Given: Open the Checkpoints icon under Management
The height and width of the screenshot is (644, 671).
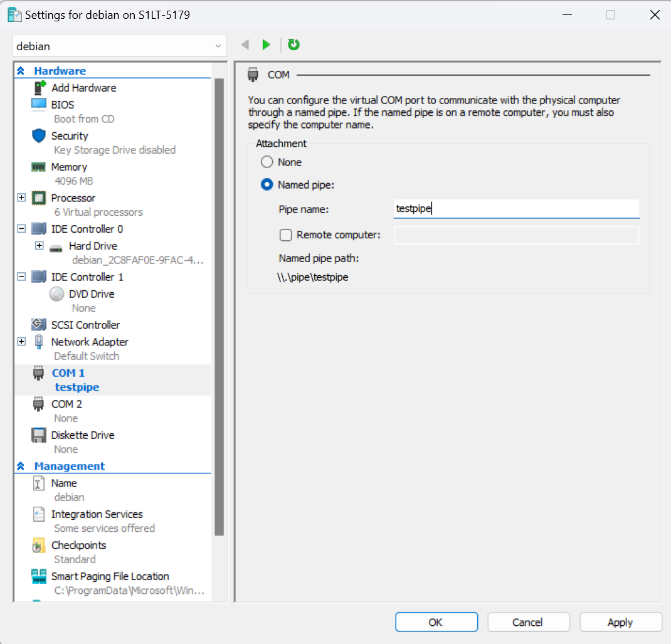Looking at the screenshot, I should 38,546.
